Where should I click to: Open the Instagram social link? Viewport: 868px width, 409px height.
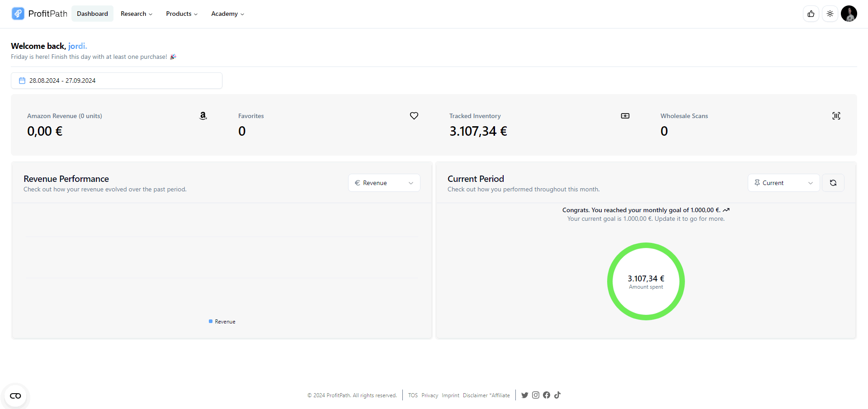coord(536,395)
